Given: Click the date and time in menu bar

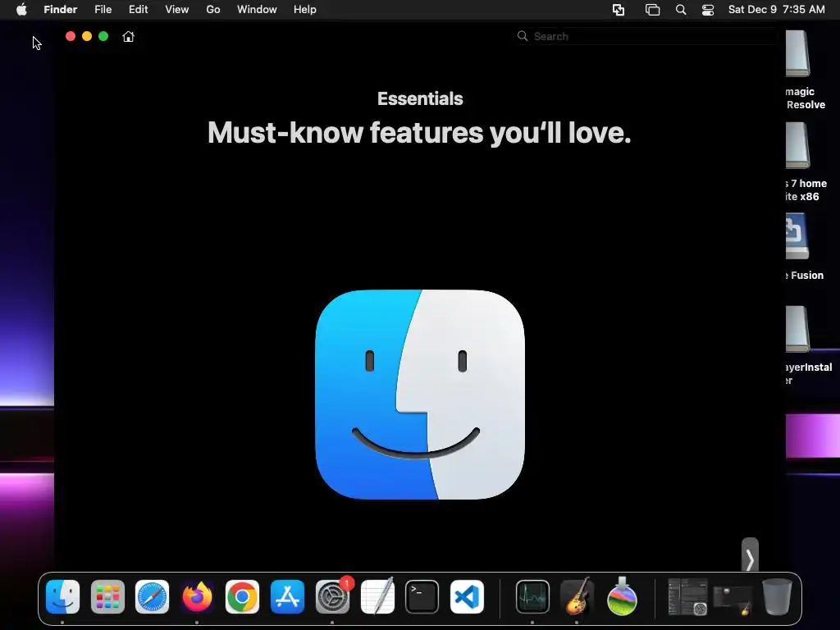Looking at the screenshot, I should point(777,10).
